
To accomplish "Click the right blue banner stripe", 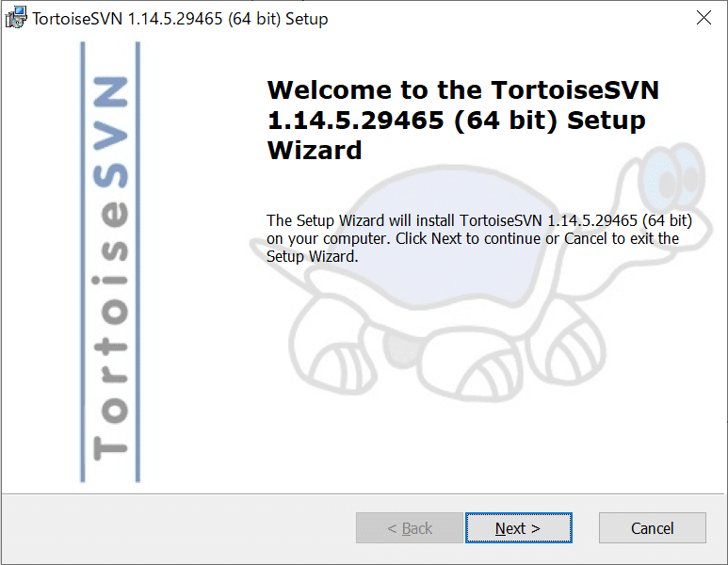I will [x=138, y=262].
